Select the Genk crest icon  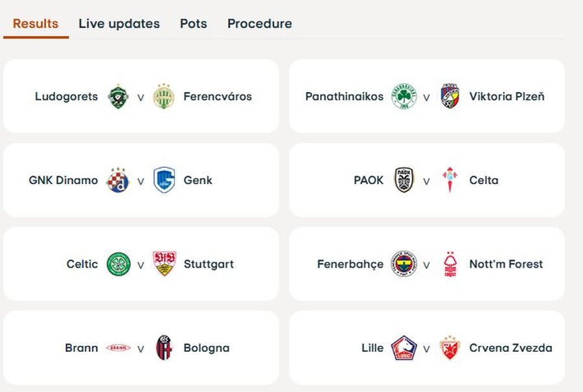tap(163, 180)
